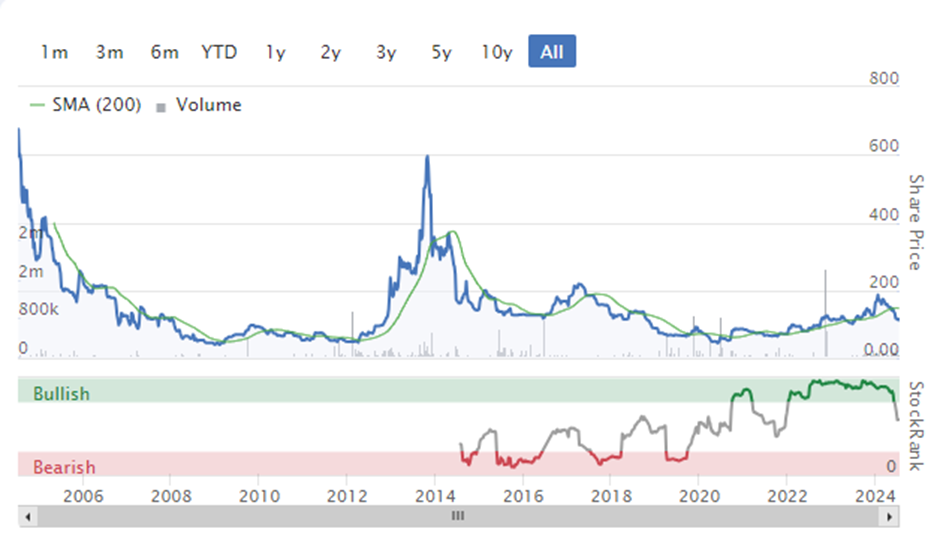This screenshot has height=538, width=940.
Task: Select the 1m time range
Action: point(54,52)
